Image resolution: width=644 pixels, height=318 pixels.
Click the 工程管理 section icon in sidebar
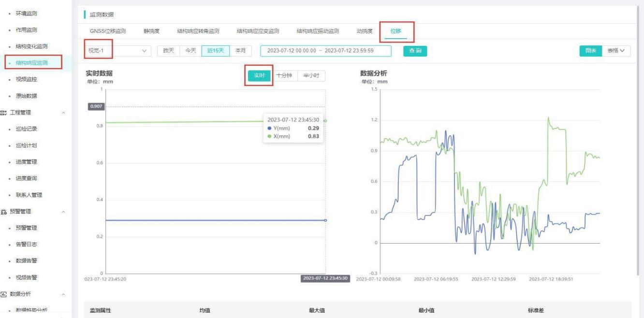[x=4, y=113]
